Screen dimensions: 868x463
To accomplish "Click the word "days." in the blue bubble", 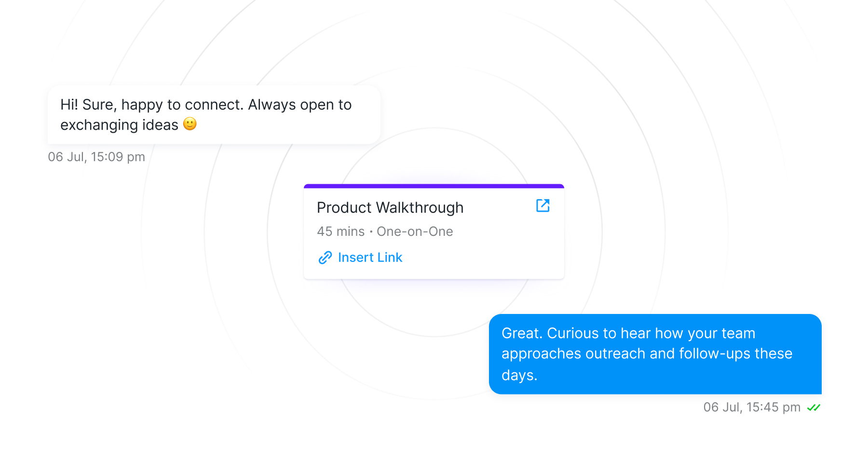I will pos(519,375).
